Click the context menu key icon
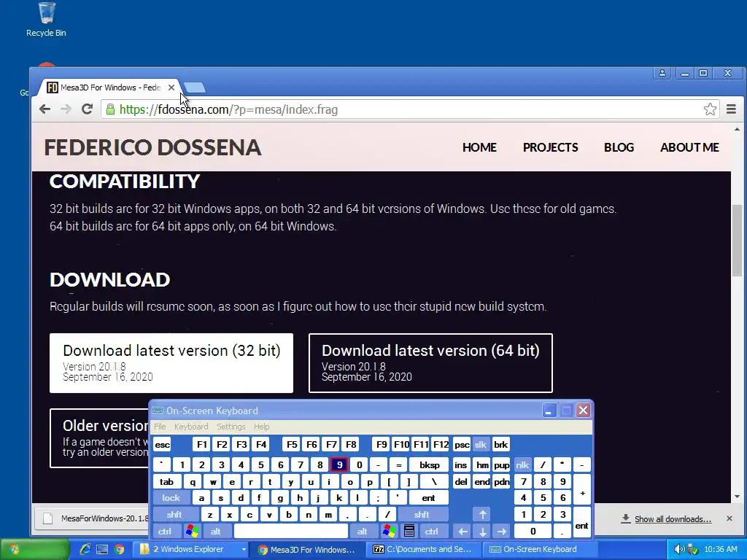 409,532
